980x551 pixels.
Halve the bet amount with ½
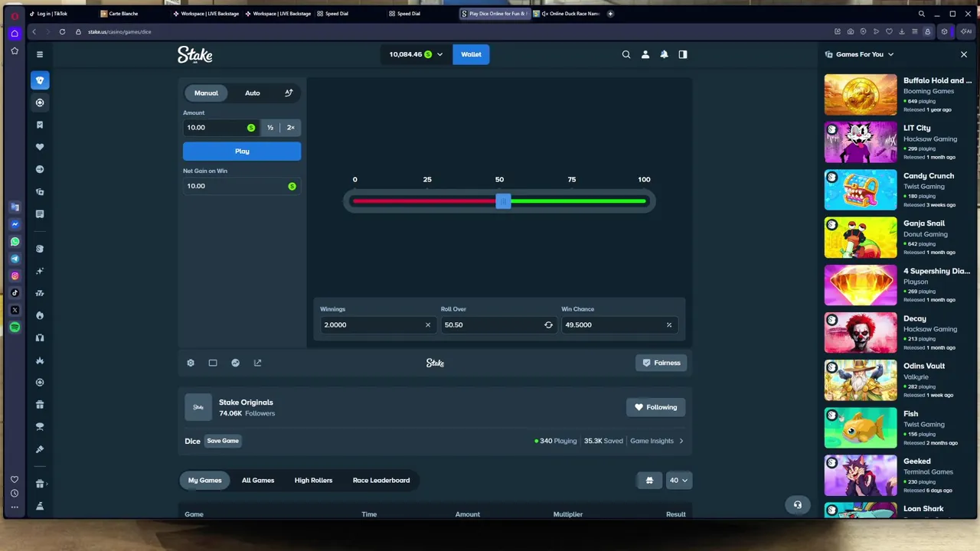(270, 128)
